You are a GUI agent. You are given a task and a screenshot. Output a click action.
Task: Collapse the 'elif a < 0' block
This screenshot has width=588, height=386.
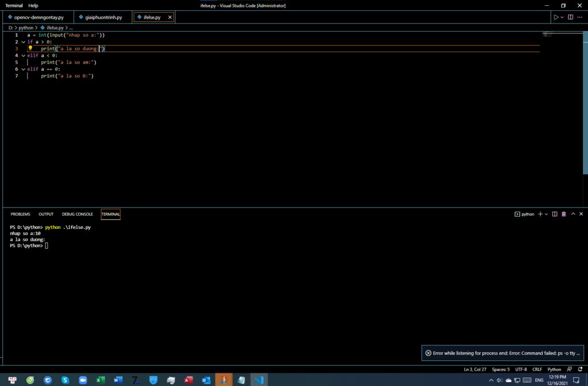click(x=23, y=56)
